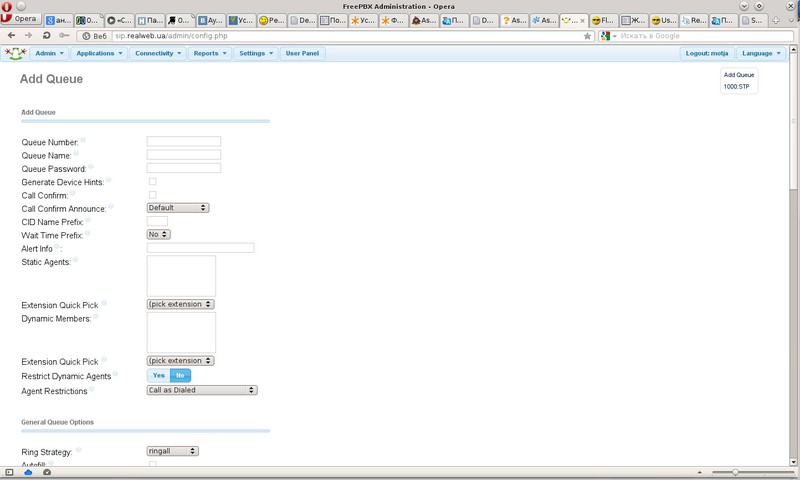Open Extension Quick Pick under Static Agents

click(181, 304)
